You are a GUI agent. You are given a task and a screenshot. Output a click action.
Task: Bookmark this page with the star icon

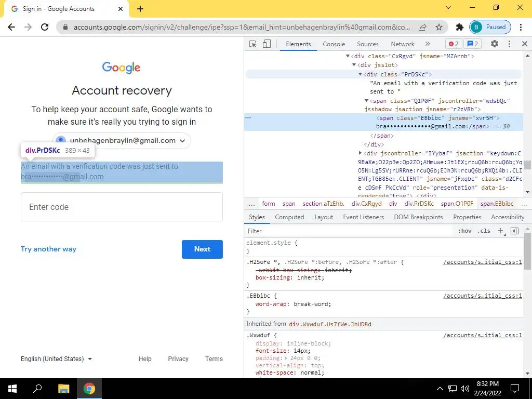click(x=439, y=27)
